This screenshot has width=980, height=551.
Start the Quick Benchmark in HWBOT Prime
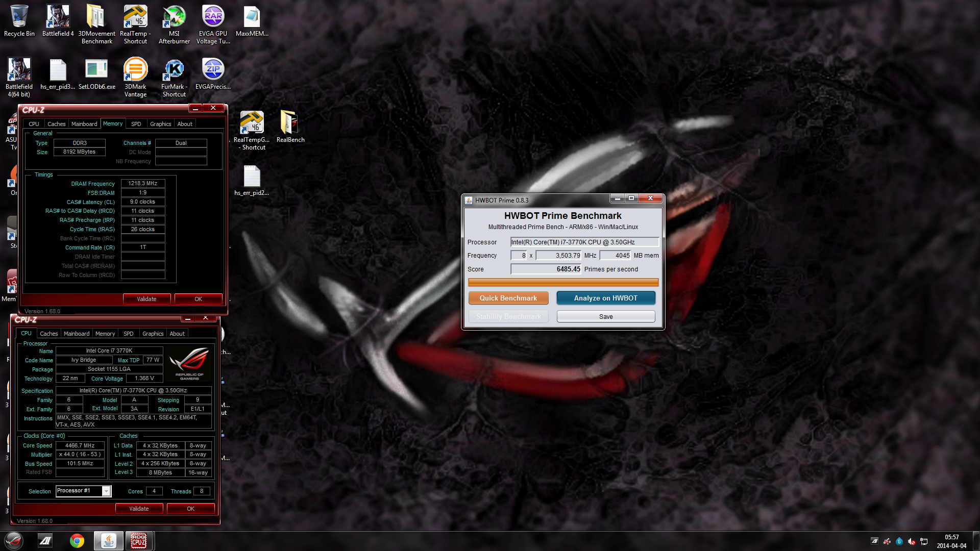tap(508, 298)
